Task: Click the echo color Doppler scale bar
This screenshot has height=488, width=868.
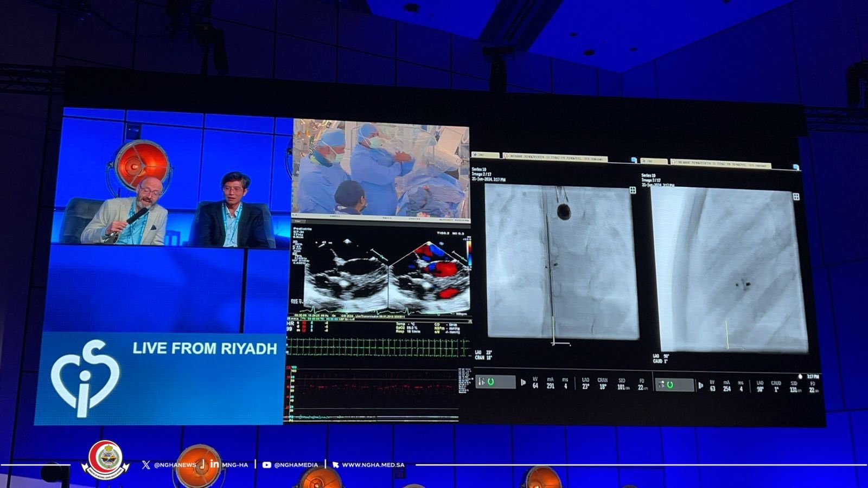Action: point(468,254)
